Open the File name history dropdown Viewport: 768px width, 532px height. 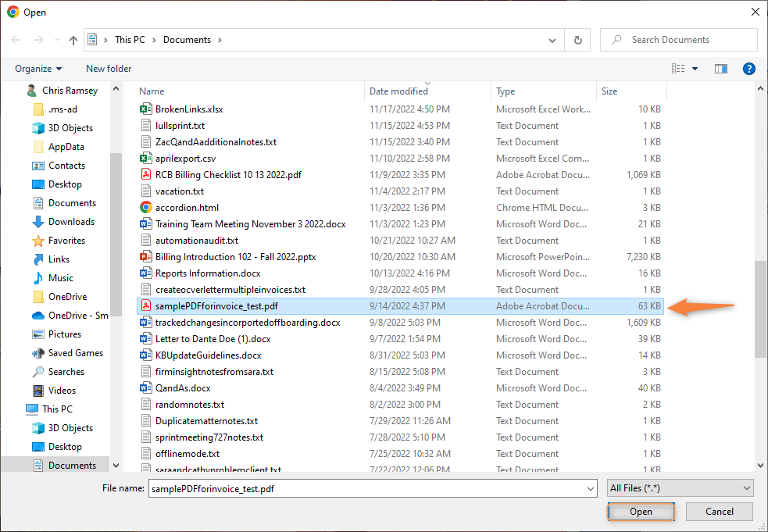tap(590, 488)
